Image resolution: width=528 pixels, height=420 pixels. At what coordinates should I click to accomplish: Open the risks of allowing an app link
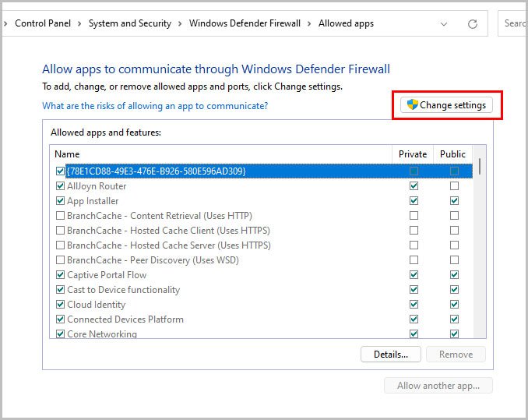pyautogui.click(x=155, y=106)
